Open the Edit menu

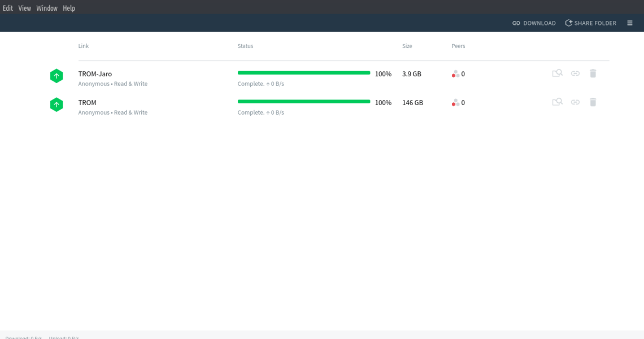pyautogui.click(x=8, y=8)
